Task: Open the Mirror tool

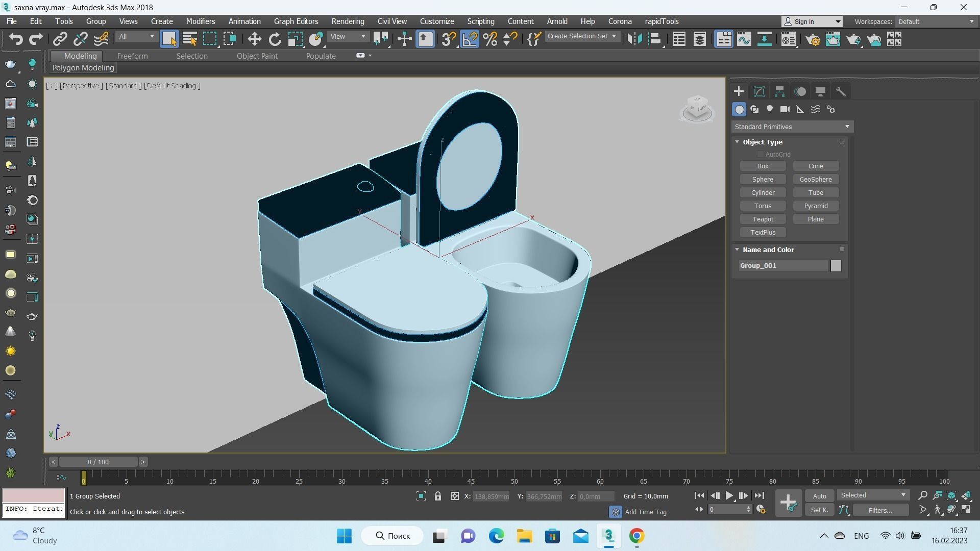Action: (x=634, y=39)
